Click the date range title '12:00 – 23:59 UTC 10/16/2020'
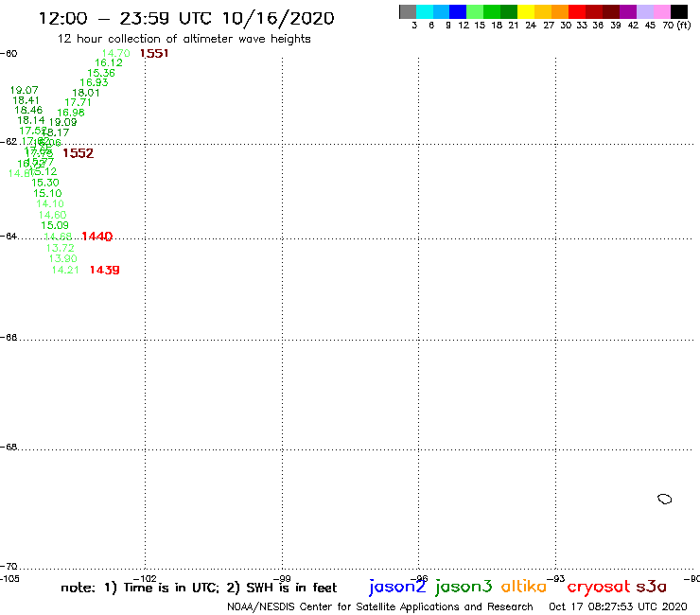700x615 pixels. pos(186,18)
